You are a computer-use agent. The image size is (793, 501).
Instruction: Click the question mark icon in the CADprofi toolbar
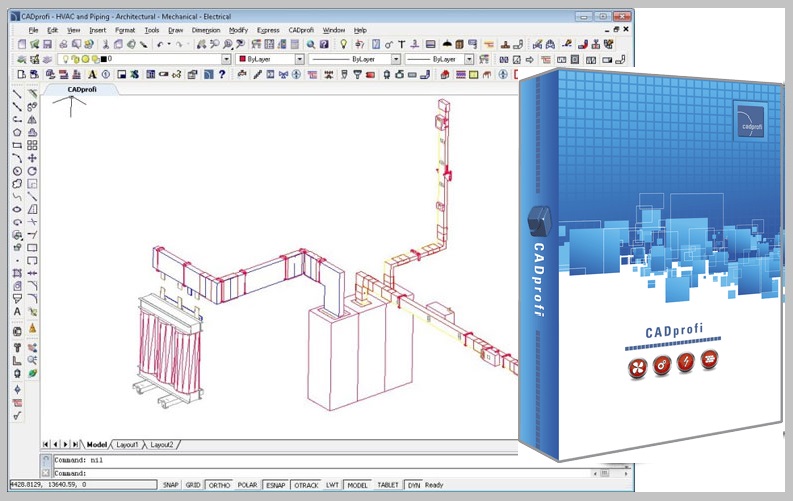click(222, 75)
